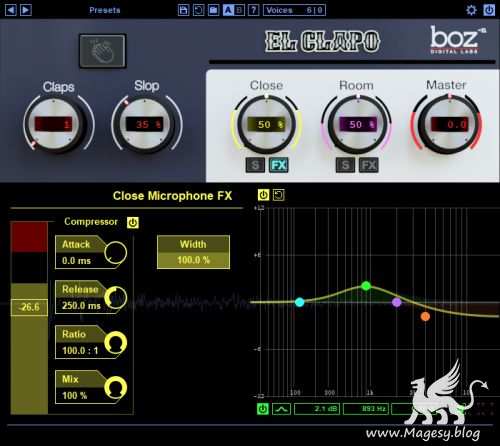
Task: Click the Claps knob
Action: click(x=54, y=124)
